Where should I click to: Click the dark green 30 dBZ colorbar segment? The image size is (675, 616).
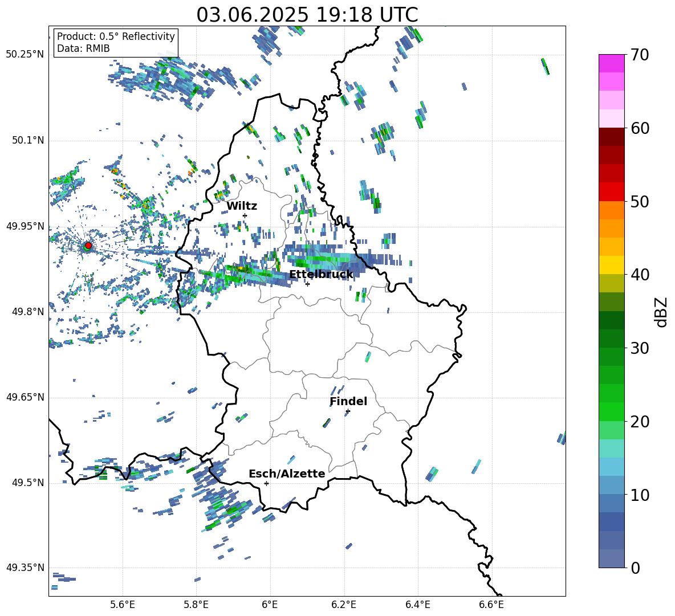(612, 338)
